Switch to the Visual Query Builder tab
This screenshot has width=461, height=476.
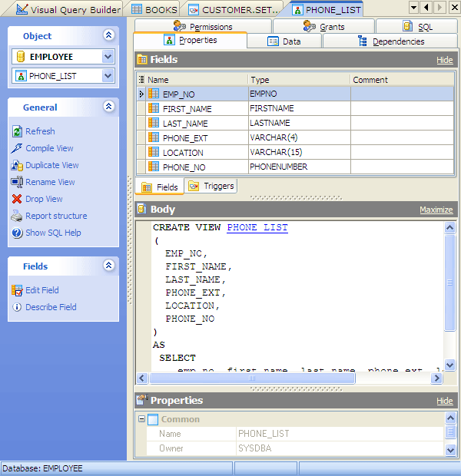(x=68, y=10)
